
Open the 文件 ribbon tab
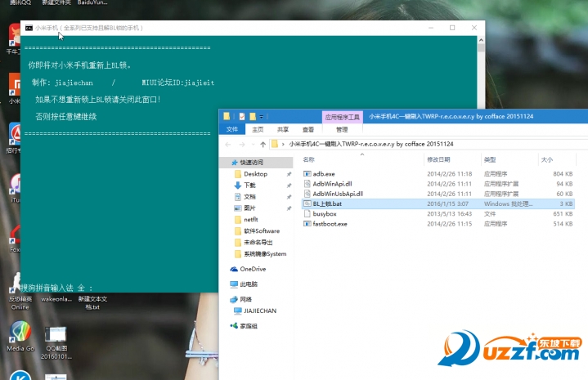coord(232,129)
